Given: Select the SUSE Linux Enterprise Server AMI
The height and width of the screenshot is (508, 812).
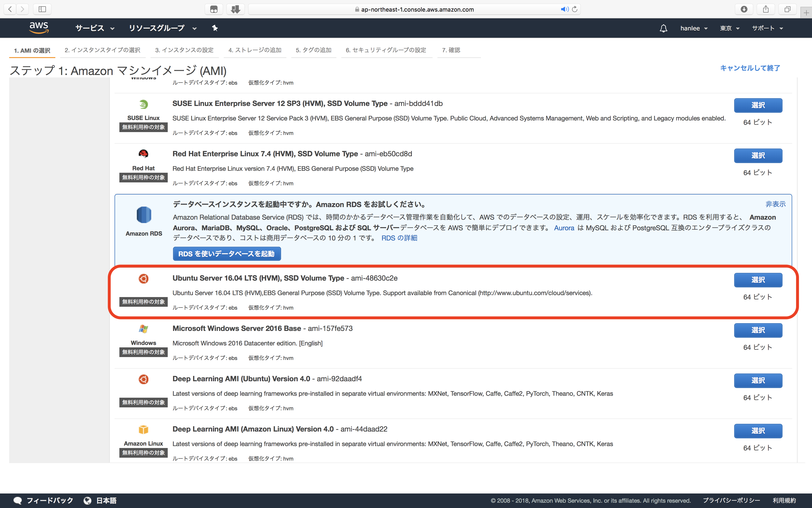Looking at the screenshot, I should (x=758, y=105).
